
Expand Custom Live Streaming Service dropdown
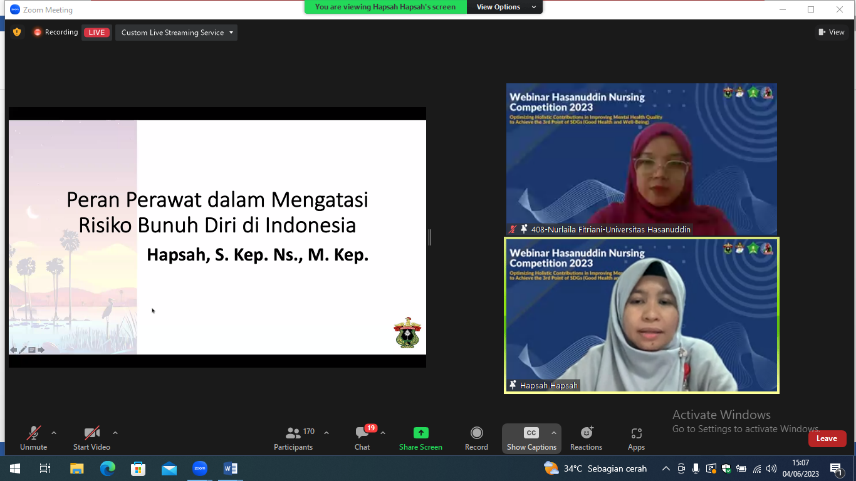click(177, 32)
